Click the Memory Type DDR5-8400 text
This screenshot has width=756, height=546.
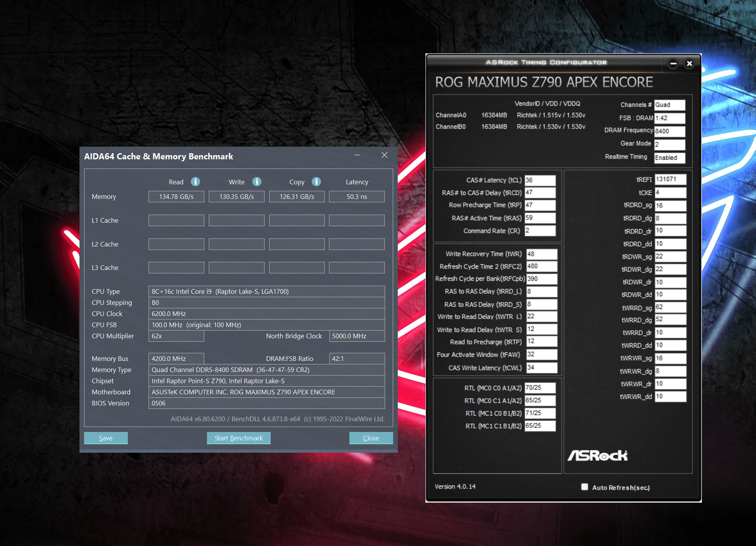[x=267, y=370]
